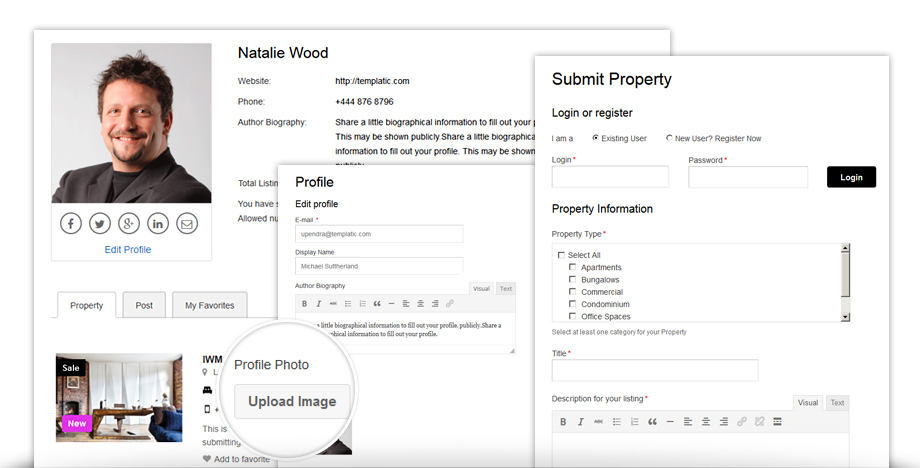Check the Commercial checkbox
Screen dimensions: 920x468
[572, 291]
